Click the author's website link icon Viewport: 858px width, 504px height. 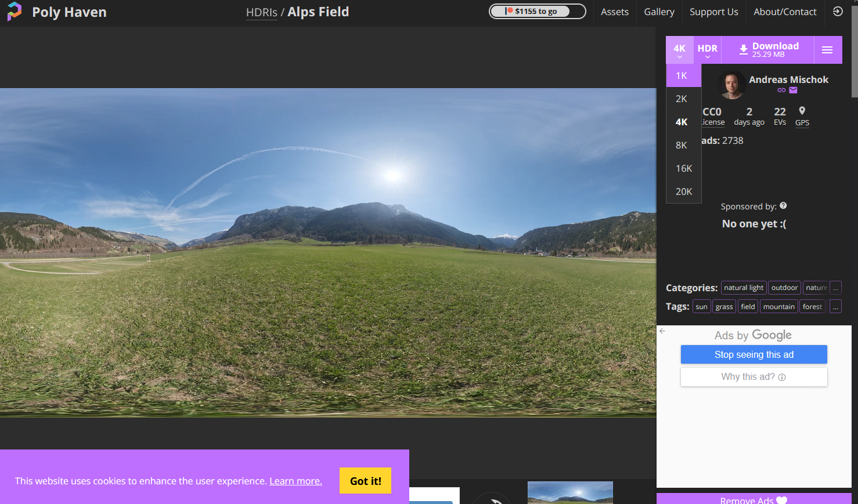[781, 90]
